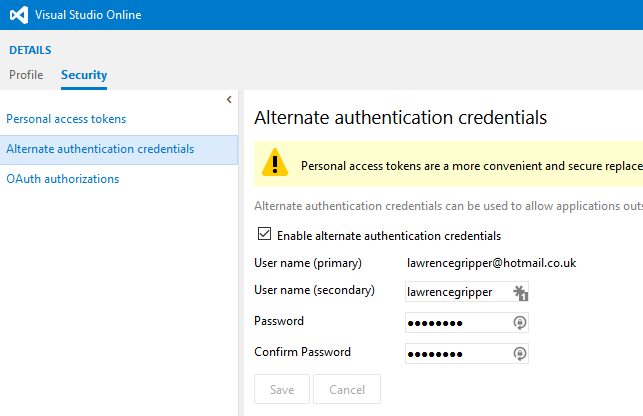
Task: Click the Visual Studio Online title text
Action: 88,15
